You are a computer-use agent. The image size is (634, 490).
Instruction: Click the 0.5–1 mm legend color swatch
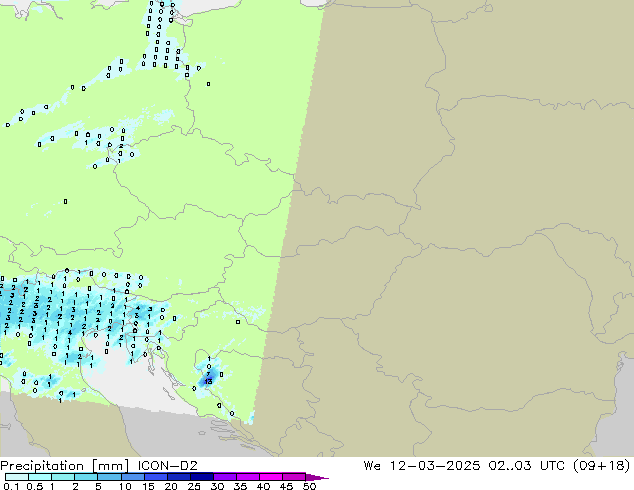pyautogui.click(x=40, y=477)
